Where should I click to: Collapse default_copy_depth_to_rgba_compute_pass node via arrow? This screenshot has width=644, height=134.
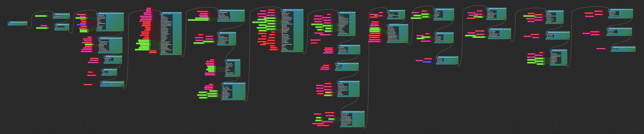tap(635, 47)
